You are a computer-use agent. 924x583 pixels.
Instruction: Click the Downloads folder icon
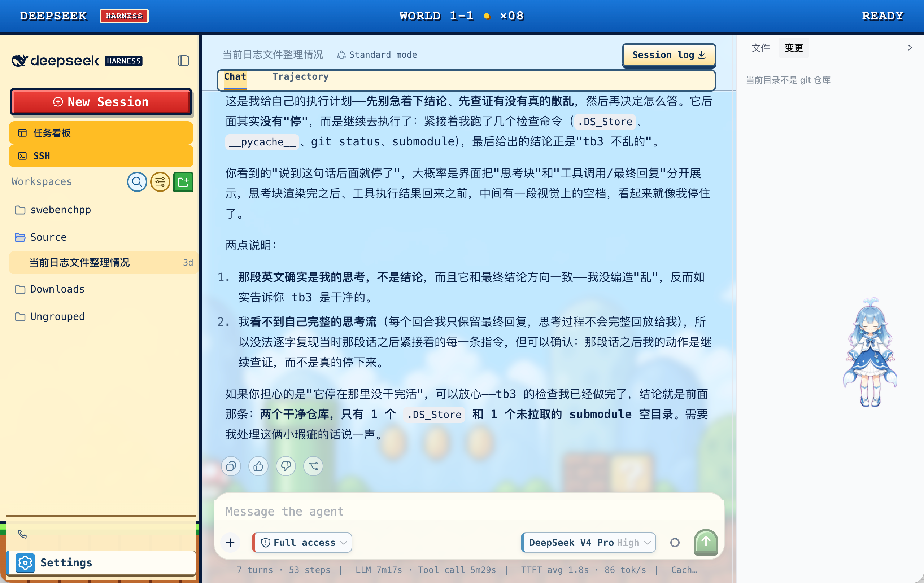[x=20, y=289]
